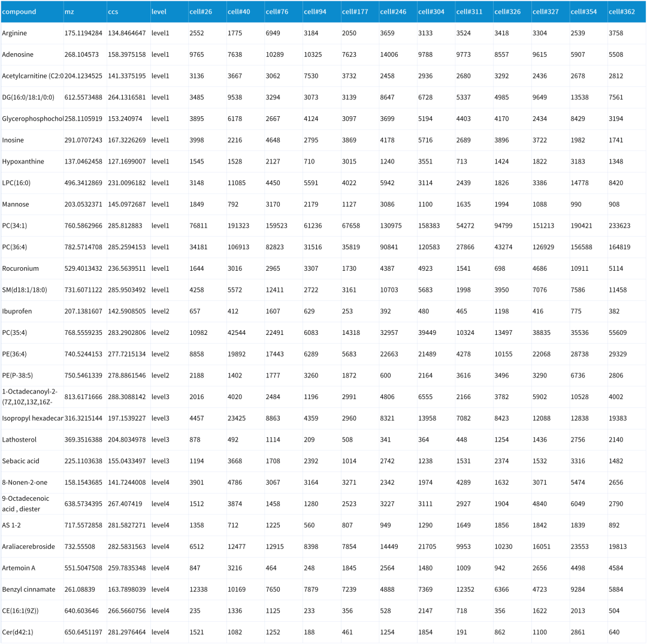Select the Mannose compound cell

tap(32, 204)
